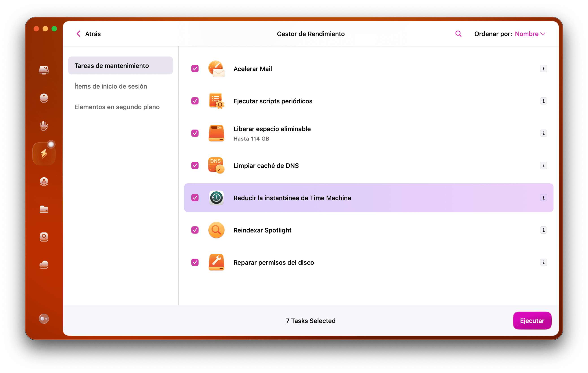Select the Protection hand icon in sidebar
588x373 pixels.
(44, 126)
